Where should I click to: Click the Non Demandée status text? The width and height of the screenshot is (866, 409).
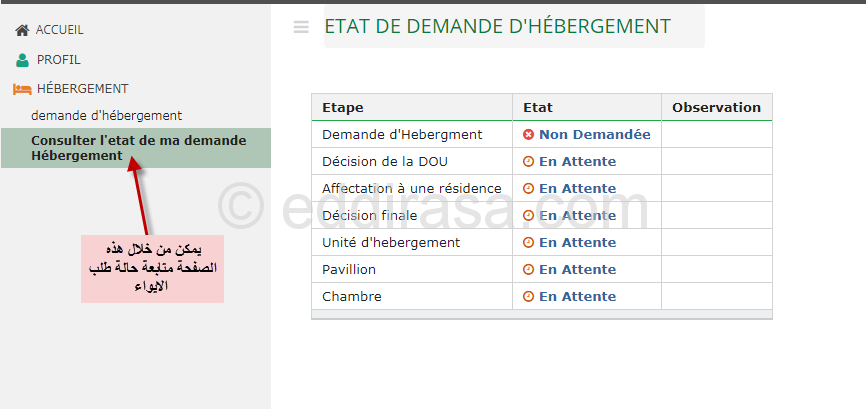(594, 134)
